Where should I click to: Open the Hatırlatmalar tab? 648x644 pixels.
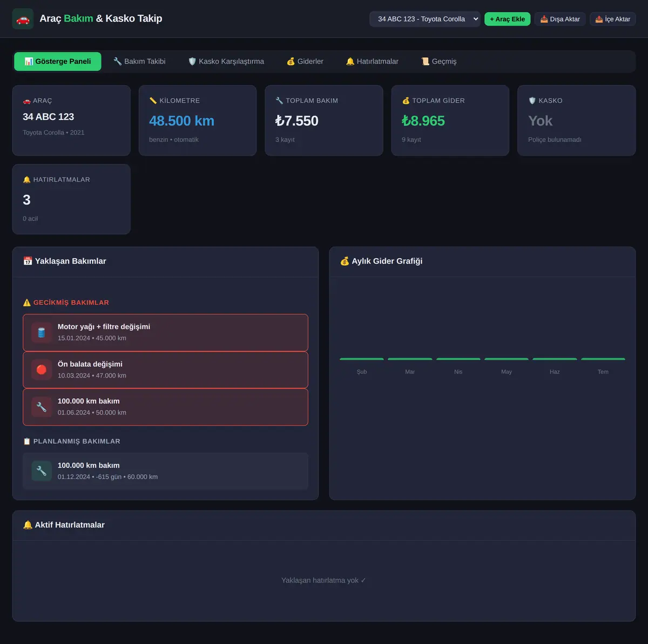coord(372,62)
